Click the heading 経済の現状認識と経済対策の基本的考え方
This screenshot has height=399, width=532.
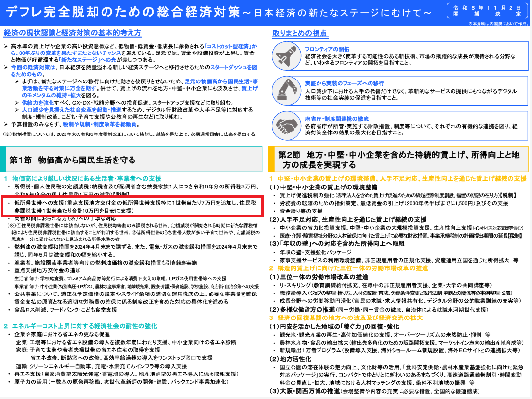pos(73,33)
